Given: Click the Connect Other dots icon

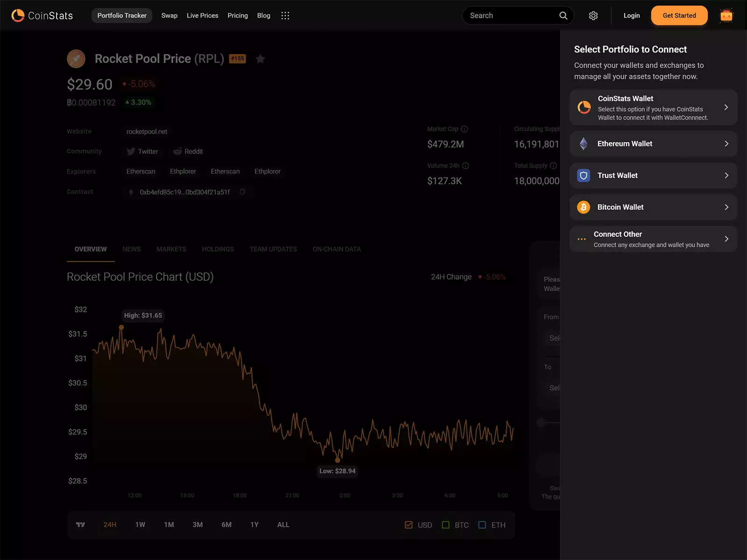Looking at the screenshot, I should click(x=582, y=239).
